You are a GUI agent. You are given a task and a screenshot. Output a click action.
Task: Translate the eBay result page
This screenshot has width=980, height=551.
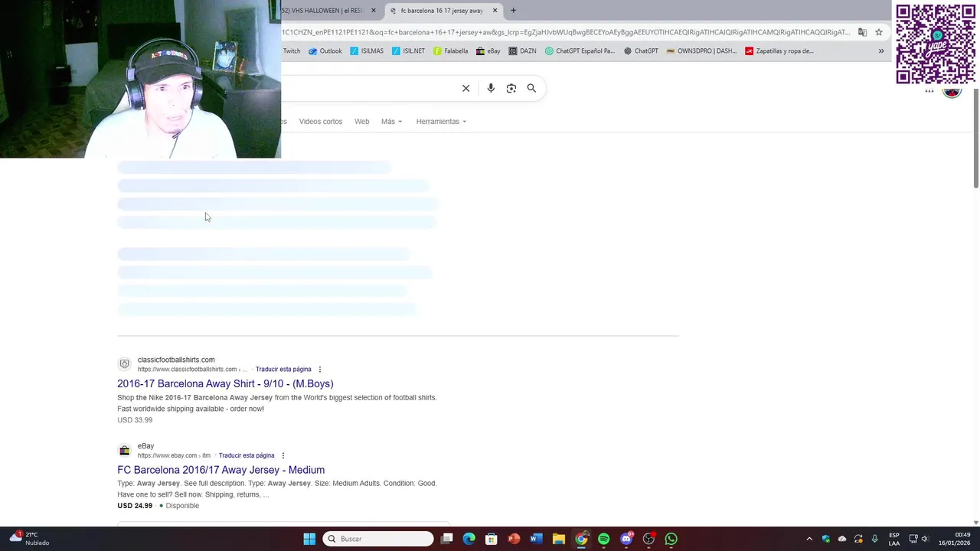(247, 455)
